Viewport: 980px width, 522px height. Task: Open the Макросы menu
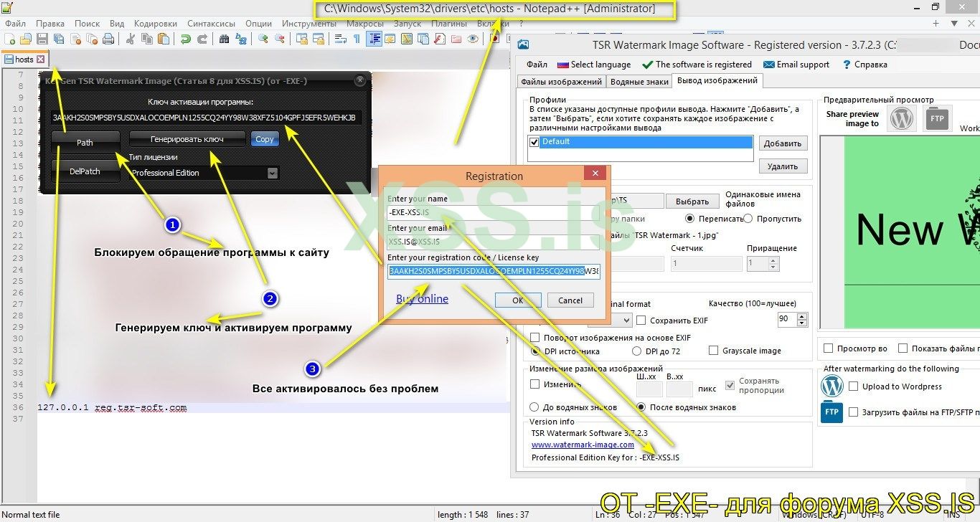tap(364, 23)
